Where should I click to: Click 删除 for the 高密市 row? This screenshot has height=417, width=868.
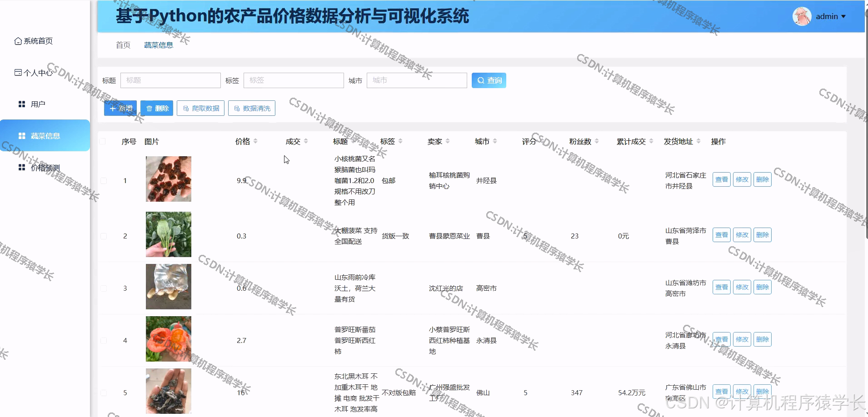point(763,287)
